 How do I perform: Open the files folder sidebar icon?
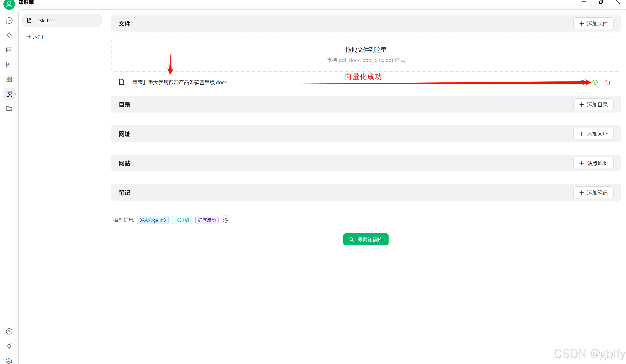9,109
